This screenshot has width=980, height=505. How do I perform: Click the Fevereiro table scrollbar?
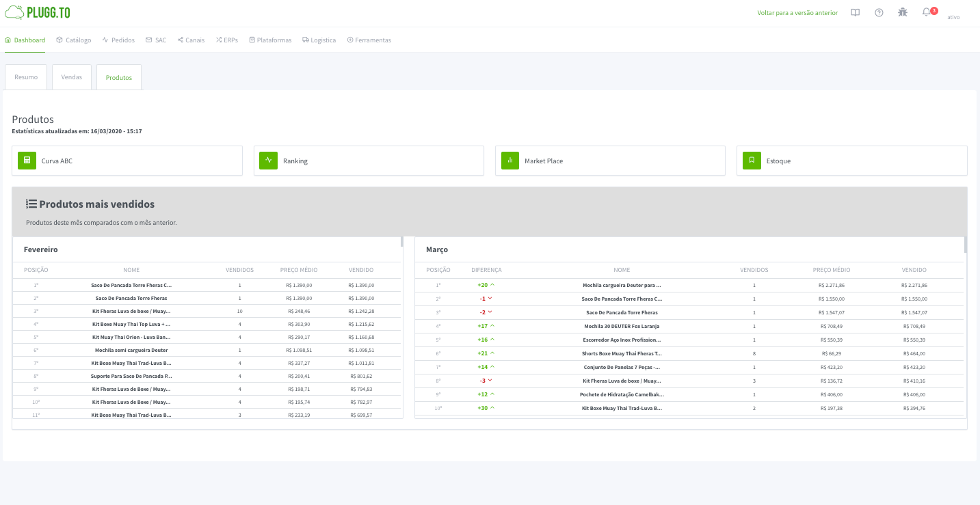point(401,242)
